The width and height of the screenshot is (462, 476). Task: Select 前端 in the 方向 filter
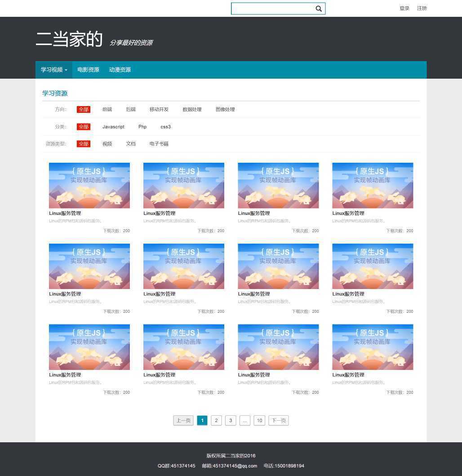[107, 109]
